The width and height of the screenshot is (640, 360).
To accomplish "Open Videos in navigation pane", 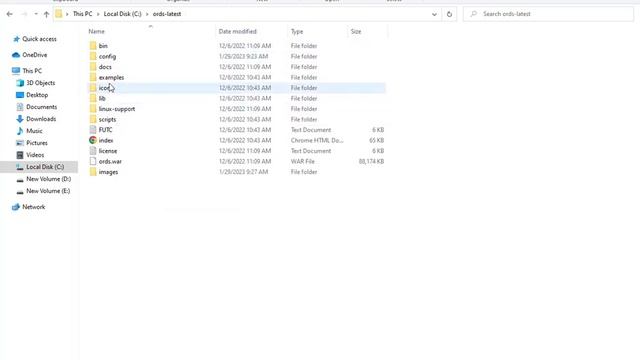I will click(35, 155).
